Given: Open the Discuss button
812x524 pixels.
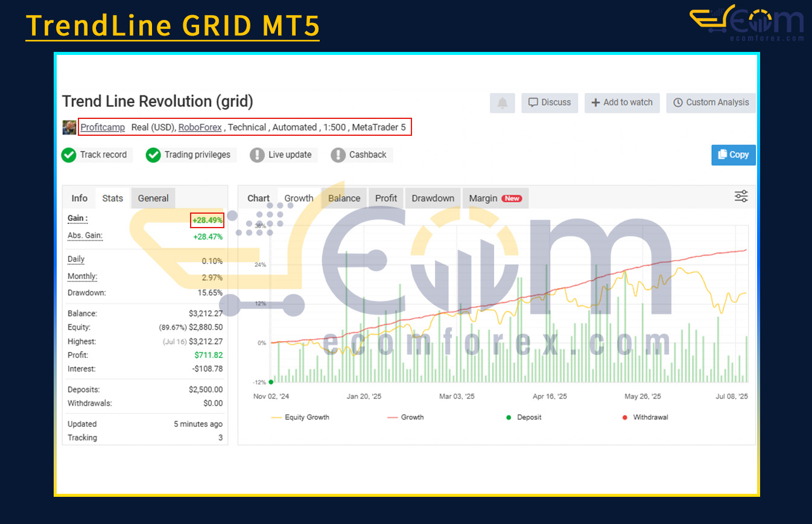Looking at the screenshot, I should (x=550, y=103).
